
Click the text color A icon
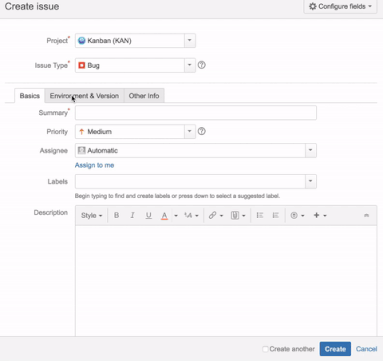[164, 216]
